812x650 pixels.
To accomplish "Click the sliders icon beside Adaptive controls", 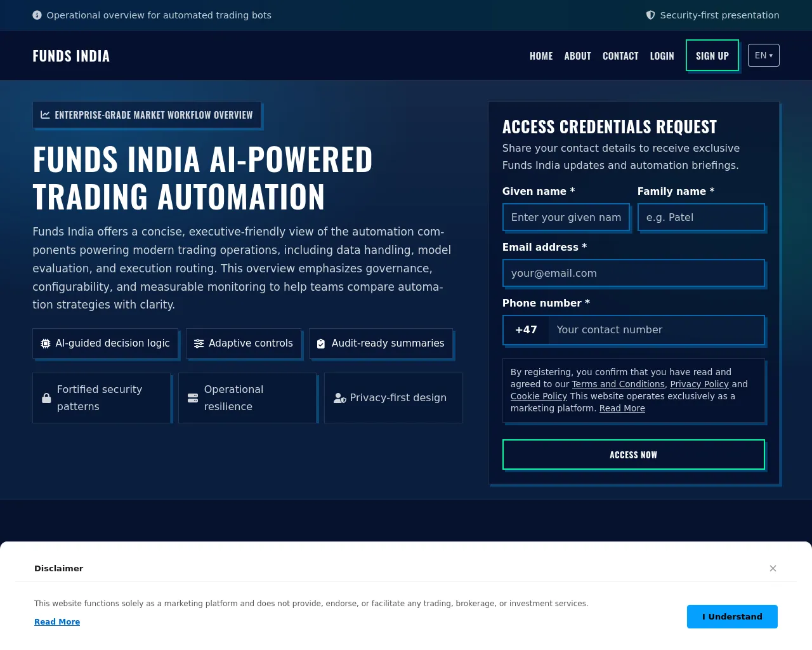I will click(x=199, y=343).
